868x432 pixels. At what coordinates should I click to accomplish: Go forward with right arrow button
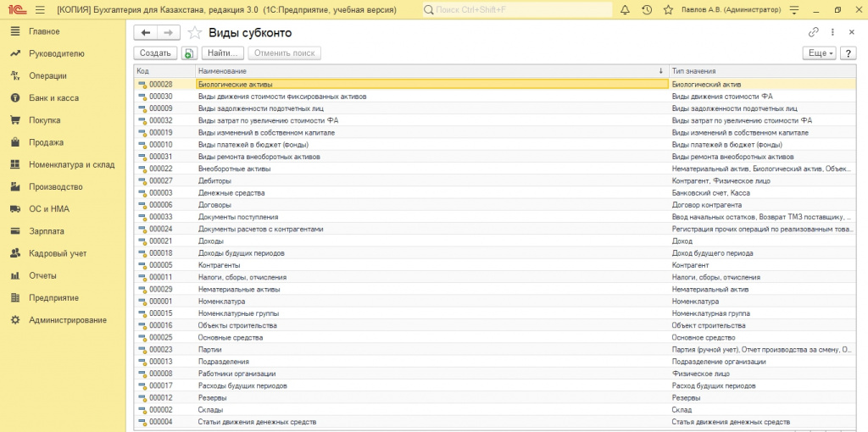pos(169,33)
